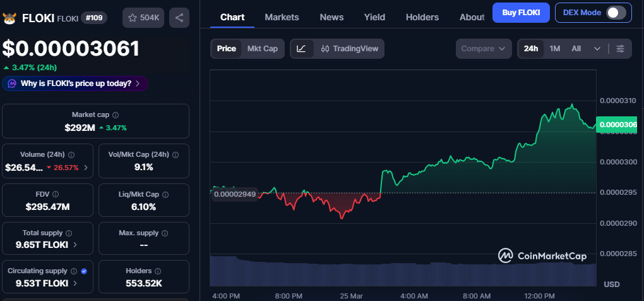This screenshot has width=644, height=301.
Task: Click the 9.1% Vol/Mkt Cap value
Action: coord(144,167)
